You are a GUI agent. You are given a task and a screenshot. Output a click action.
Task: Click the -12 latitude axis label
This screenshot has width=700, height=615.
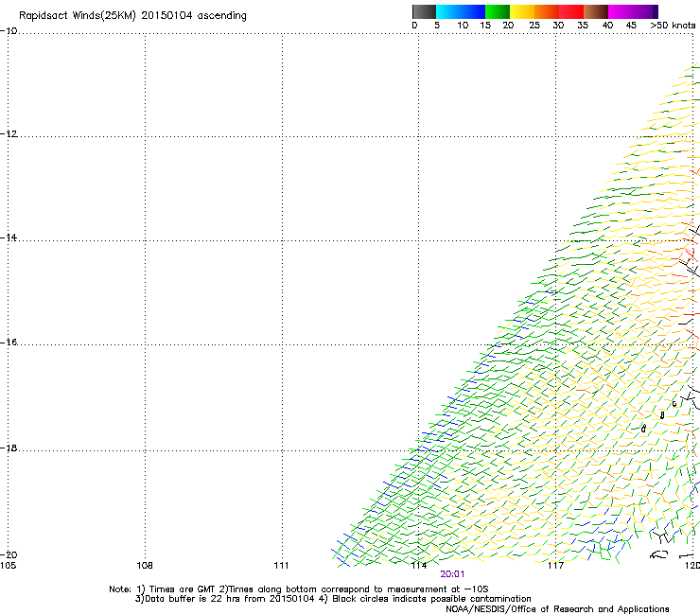[9, 134]
